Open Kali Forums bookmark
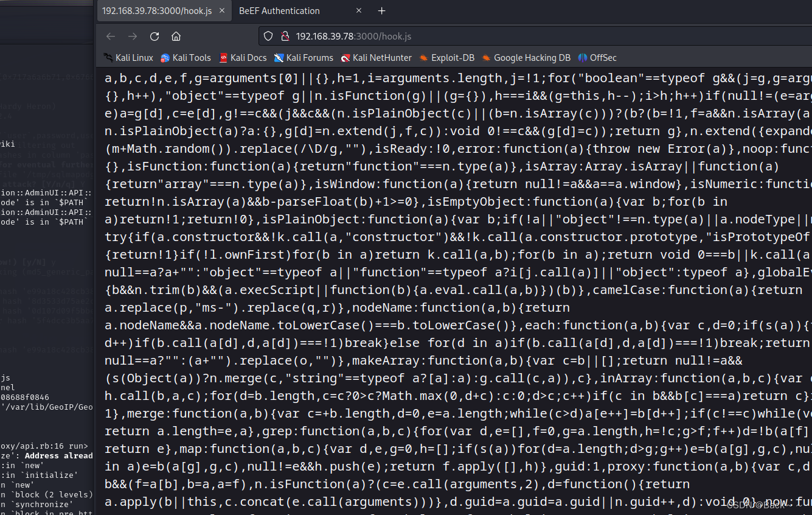Image resolution: width=812 pixels, height=515 pixels. coord(304,58)
